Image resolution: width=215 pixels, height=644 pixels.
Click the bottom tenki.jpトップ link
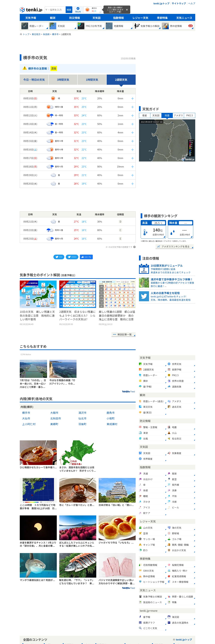184,639
